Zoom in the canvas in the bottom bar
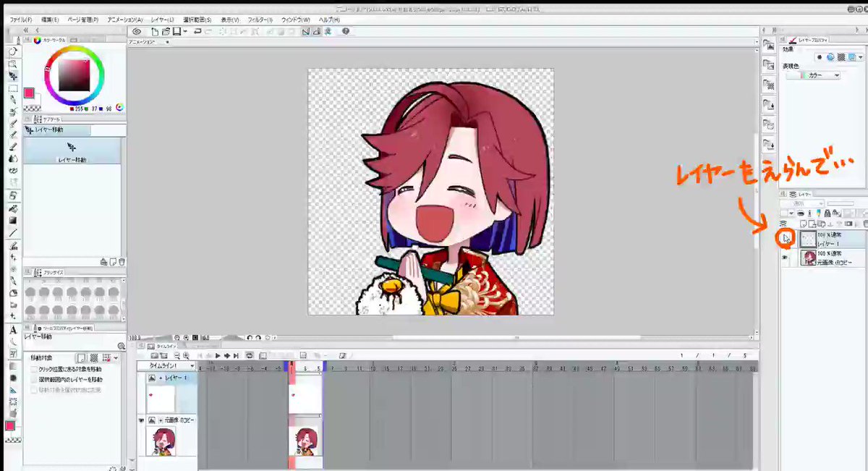868x471 pixels. click(x=186, y=338)
